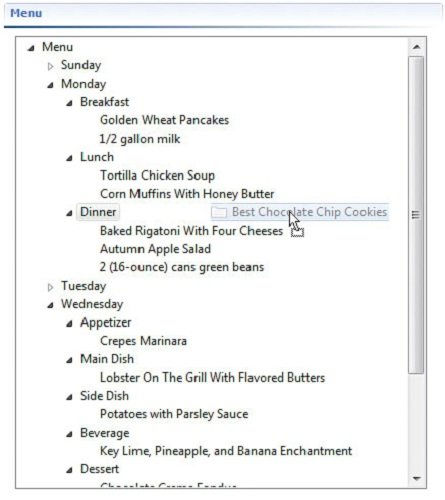Image resolution: width=445 pixels, height=500 pixels.
Task: Collapse the Wednesday node
Action: [50, 305]
